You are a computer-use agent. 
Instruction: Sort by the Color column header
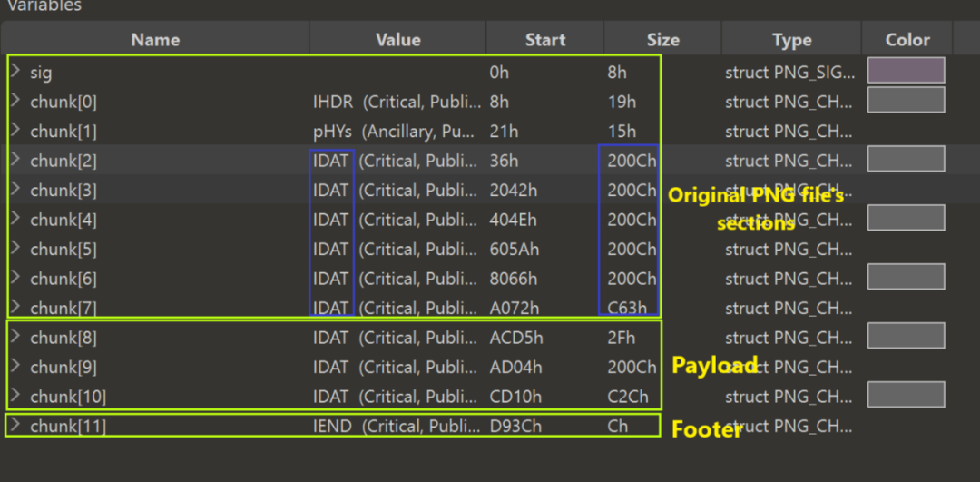pos(907,40)
